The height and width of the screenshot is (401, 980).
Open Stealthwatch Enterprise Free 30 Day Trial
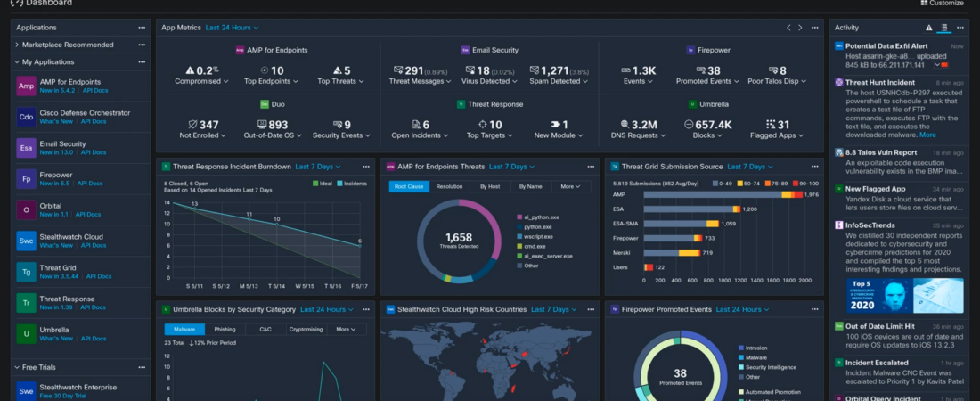[63, 396]
